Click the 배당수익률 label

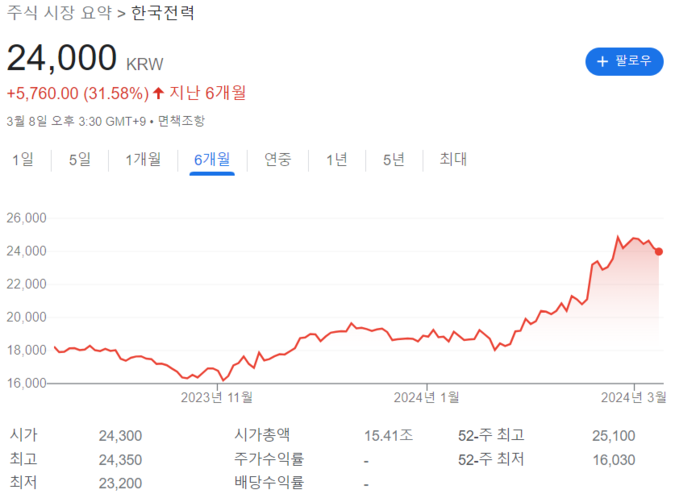pos(269,482)
